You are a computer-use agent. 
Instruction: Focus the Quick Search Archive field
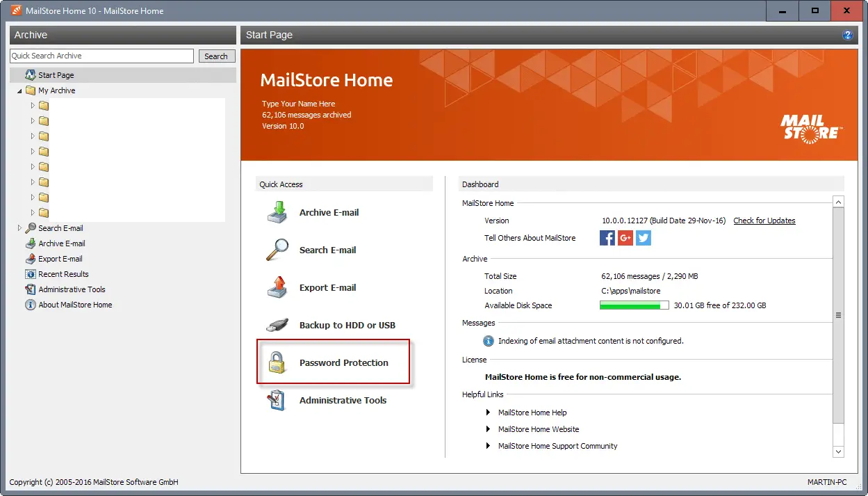click(101, 56)
